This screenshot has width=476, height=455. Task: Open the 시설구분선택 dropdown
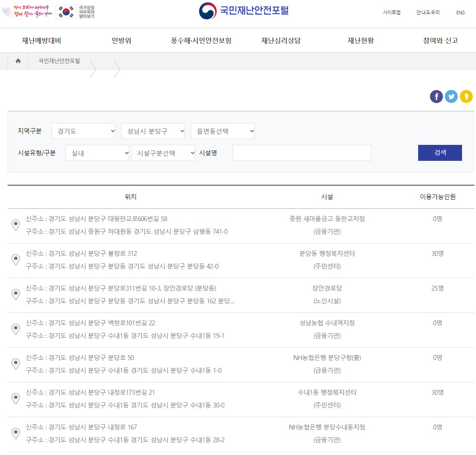click(163, 153)
